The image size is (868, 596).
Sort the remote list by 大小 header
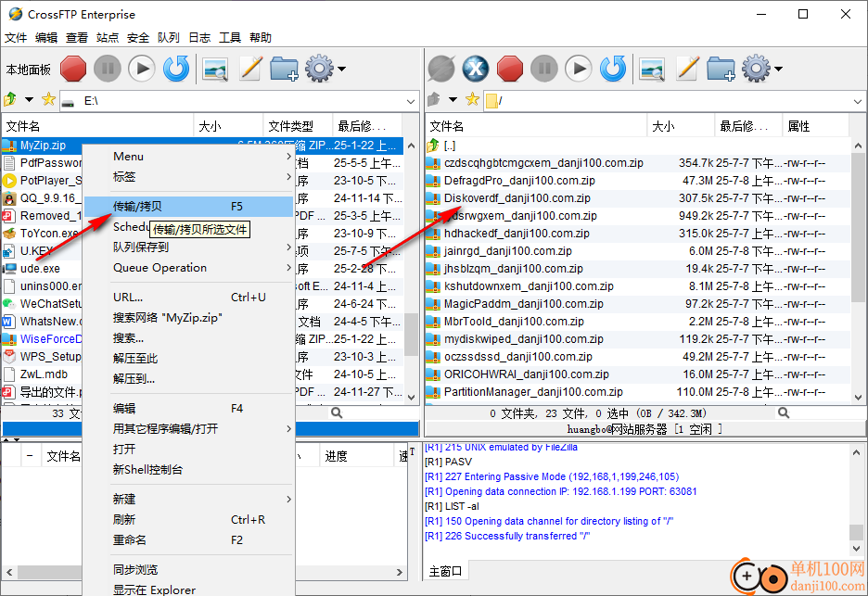click(x=681, y=126)
